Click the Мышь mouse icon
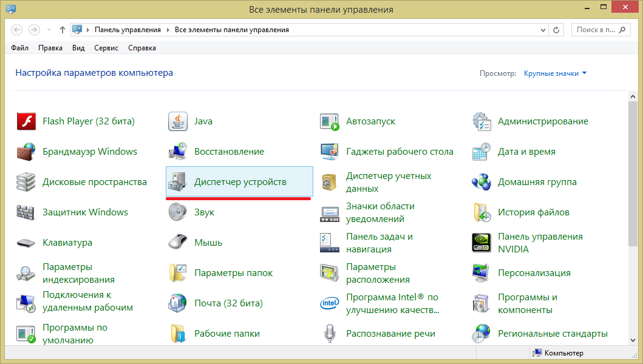 pos(178,243)
